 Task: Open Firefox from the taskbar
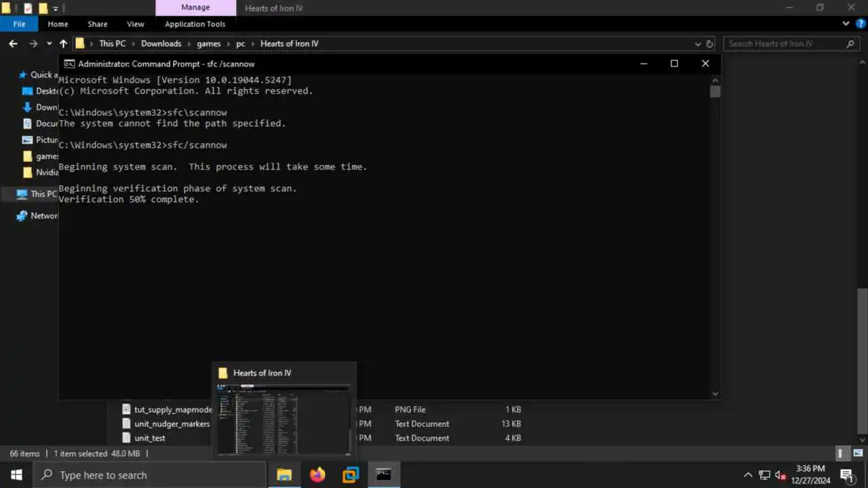pos(317,475)
